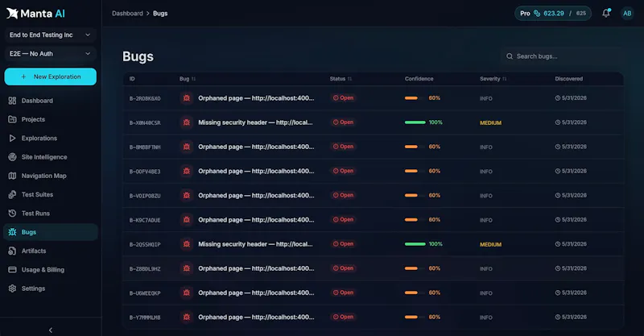Click Open status in row B-2RD8K6XO

344,97
